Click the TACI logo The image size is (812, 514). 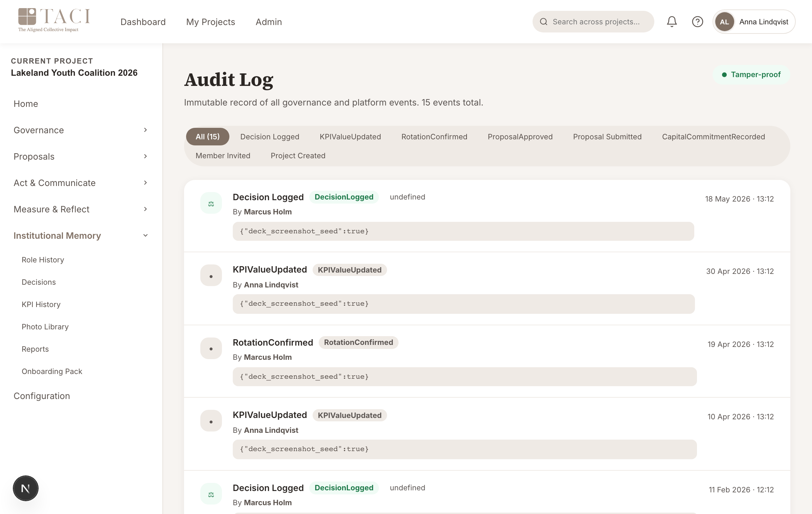(x=54, y=20)
